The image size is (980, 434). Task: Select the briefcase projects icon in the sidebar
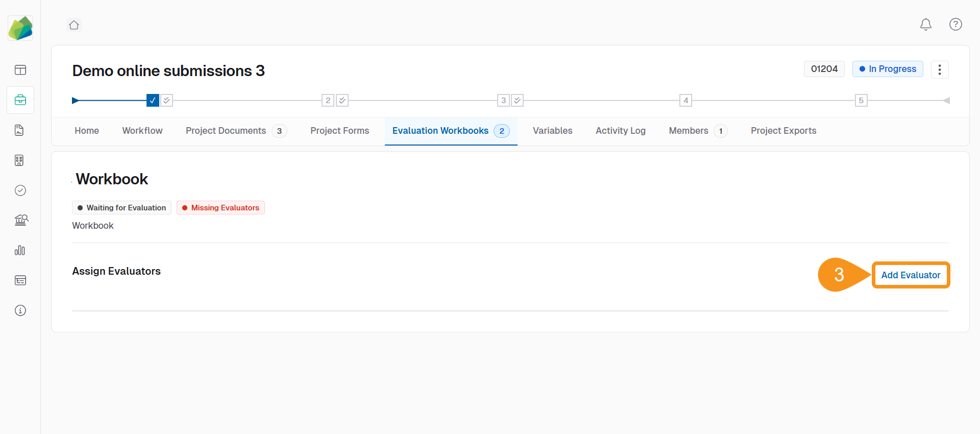tap(20, 100)
